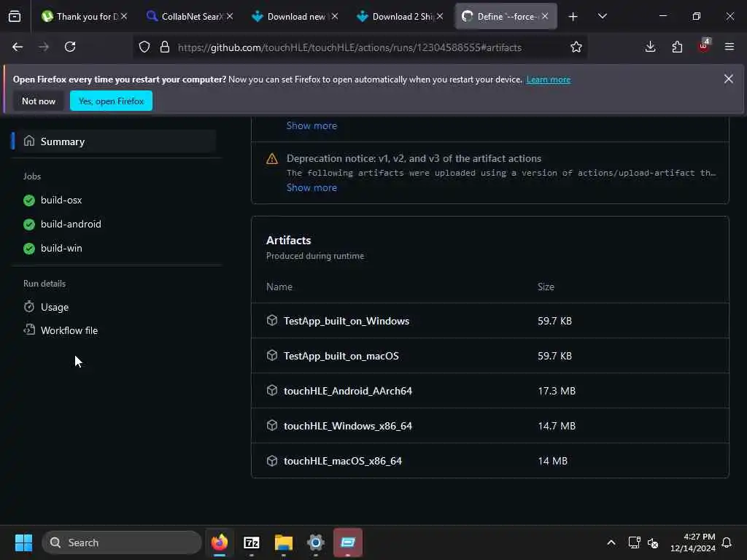Image resolution: width=747 pixels, height=560 pixels.
Task: Open the extensions puzzle icon
Action: (677, 47)
